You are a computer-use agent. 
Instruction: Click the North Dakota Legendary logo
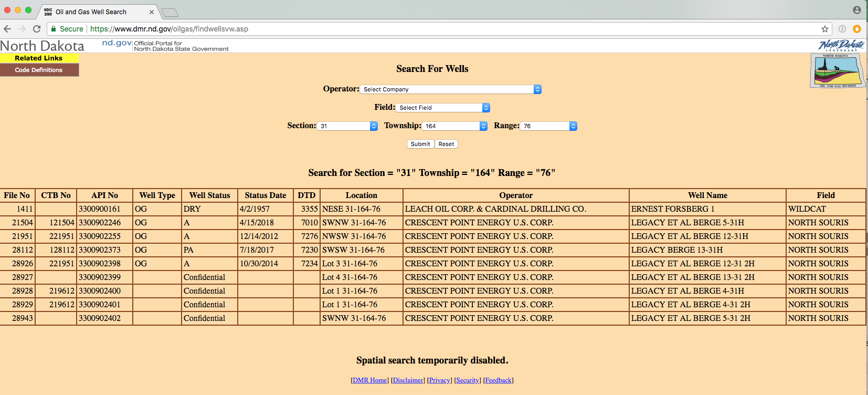click(841, 45)
